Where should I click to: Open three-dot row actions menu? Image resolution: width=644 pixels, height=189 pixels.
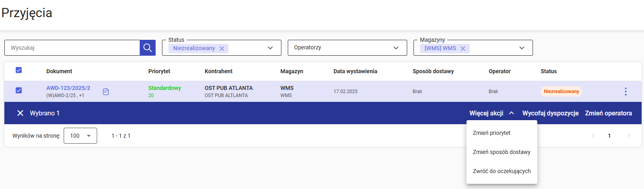(x=625, y=92)
